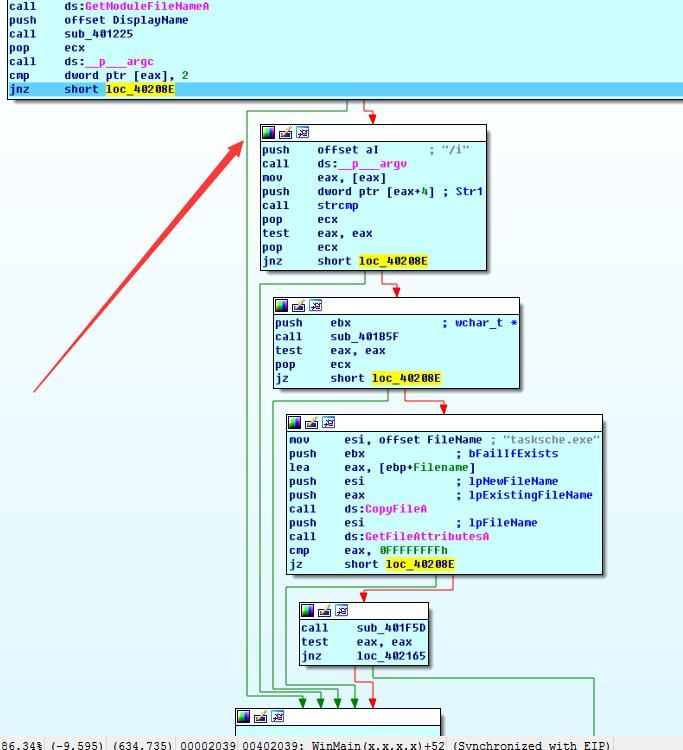Viewport: 683px width, 750px height.
Task: Jump to sub_401B5F function
Action: tap(364, 337)
